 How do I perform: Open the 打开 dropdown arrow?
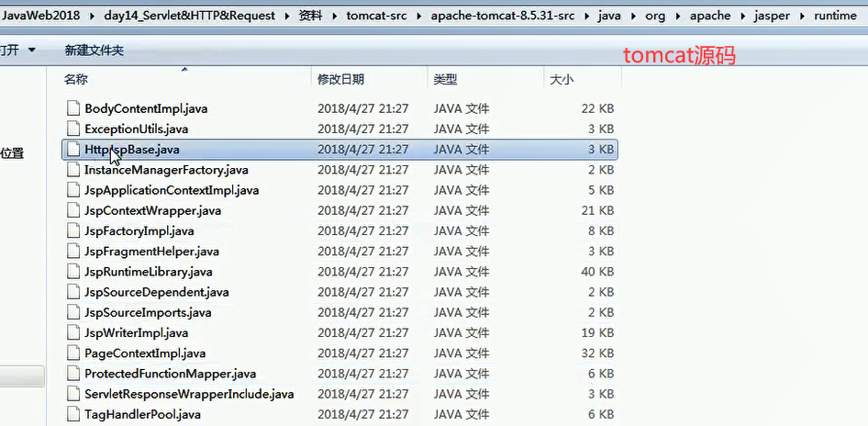(x=31, y=50)
